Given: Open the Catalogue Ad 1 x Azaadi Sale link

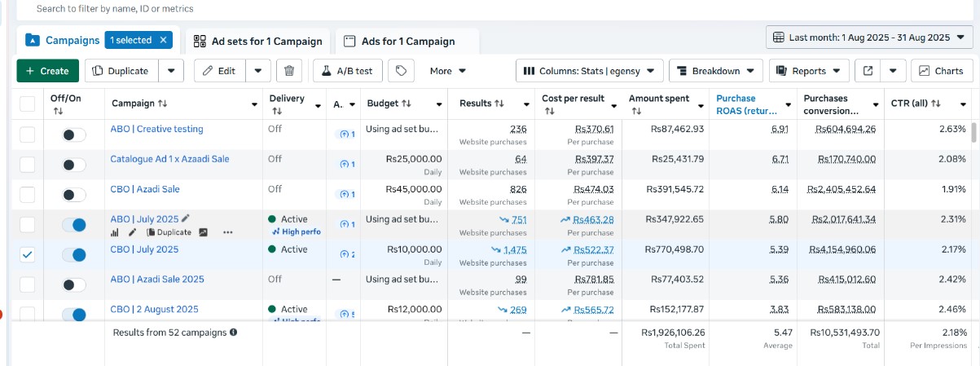Looking at the screenshot, I should tap(169, 159).
